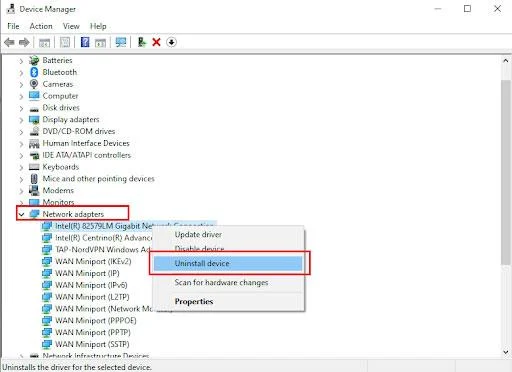
Task: Click the vertical scrollbar thumb
Action: tap(506, 173)
